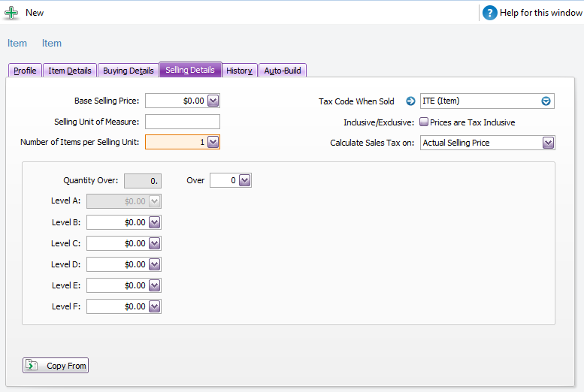Expand the Level B price dropdown
584x392 pixels.
[x=155, y=222]
